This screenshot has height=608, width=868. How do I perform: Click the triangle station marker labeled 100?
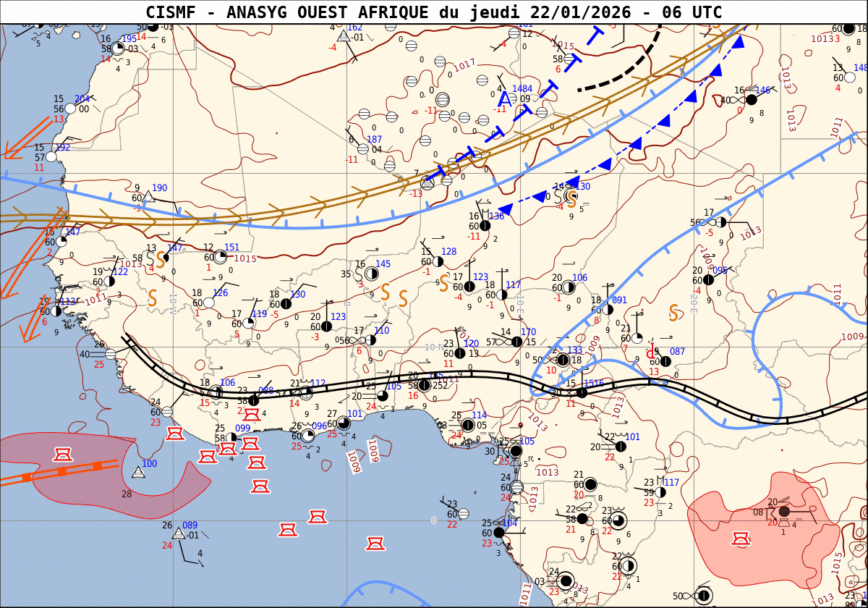pyautogui.click(x=138, y=473)
